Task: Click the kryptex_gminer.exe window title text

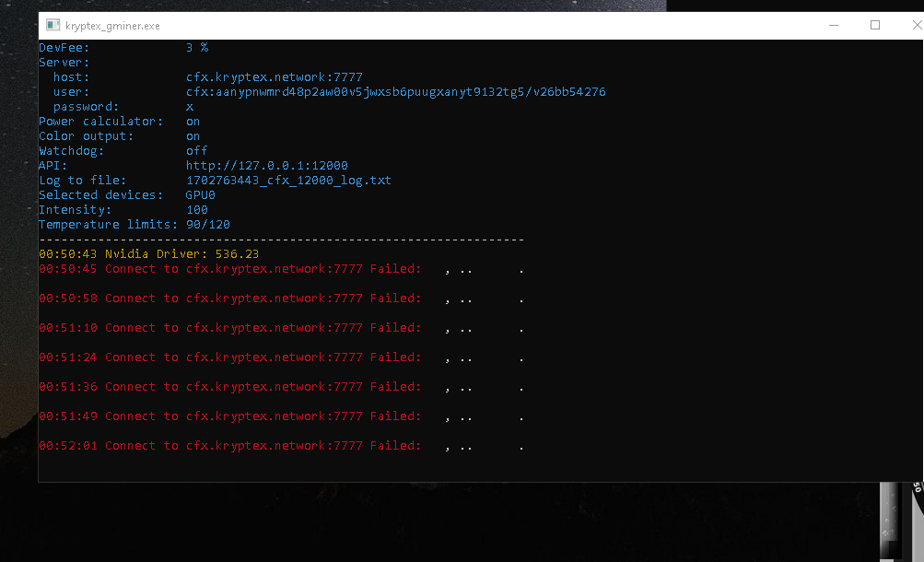Action: click(x=112, y=26)
